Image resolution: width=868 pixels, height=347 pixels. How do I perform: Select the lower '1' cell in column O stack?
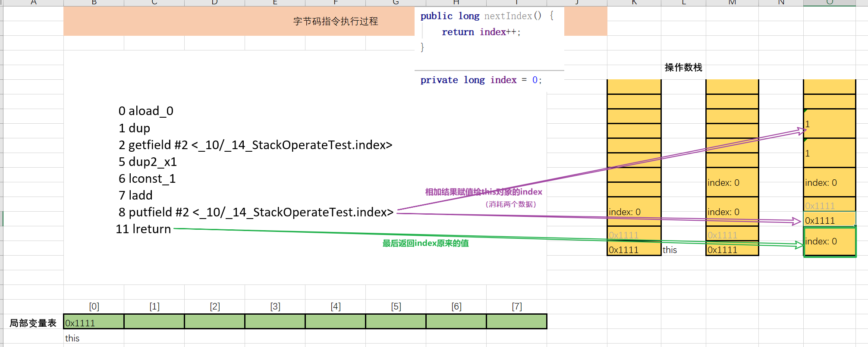tap(829, 153)
